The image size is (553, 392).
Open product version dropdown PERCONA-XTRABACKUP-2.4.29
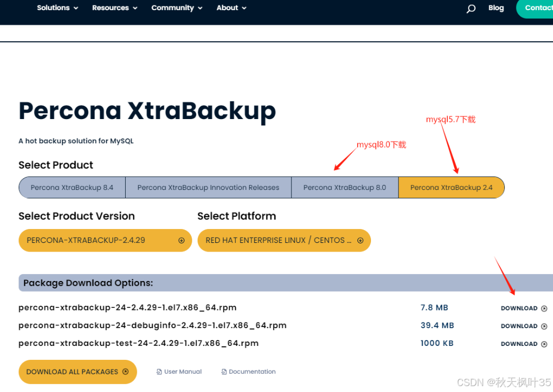(x=105, y=241)
